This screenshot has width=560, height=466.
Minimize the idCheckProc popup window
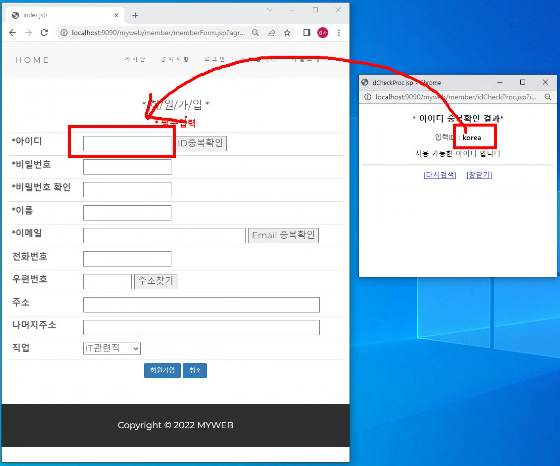[500, 82]
